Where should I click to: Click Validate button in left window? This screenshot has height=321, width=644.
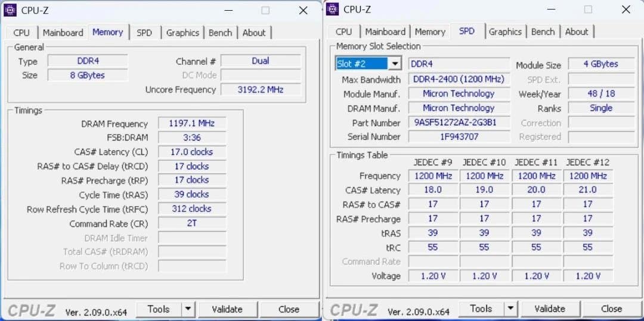227,310
